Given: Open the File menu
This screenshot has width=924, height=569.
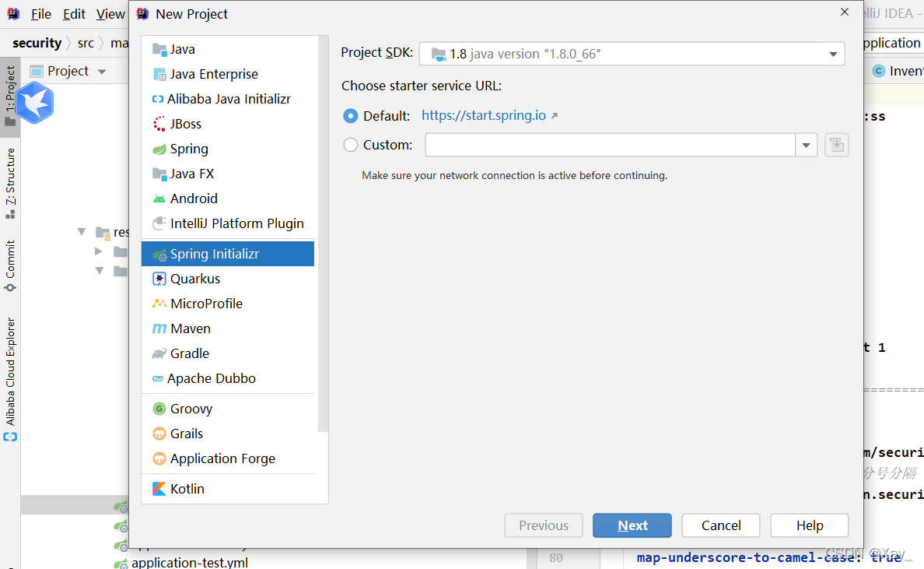Looking at the screenshot, I should click(40, 14).
